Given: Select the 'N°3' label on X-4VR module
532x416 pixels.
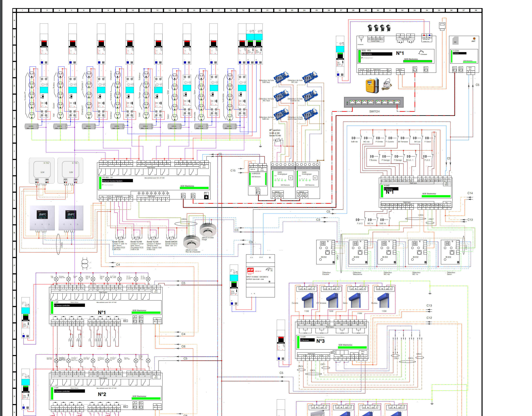Looking at the screenshot, I should tap(320, 341).
